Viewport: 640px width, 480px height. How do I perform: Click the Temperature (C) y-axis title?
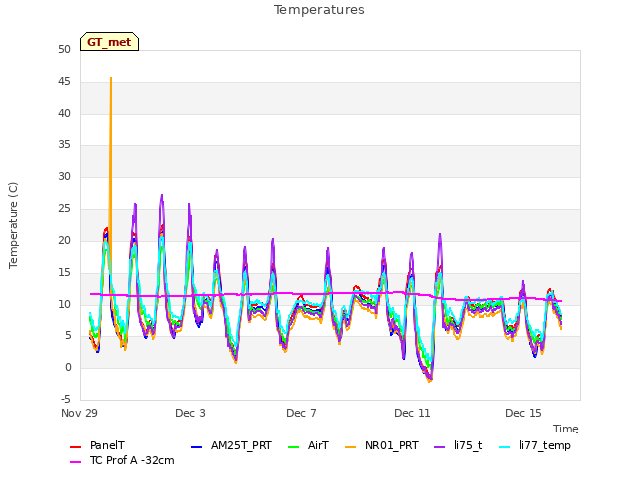(13, 225)
